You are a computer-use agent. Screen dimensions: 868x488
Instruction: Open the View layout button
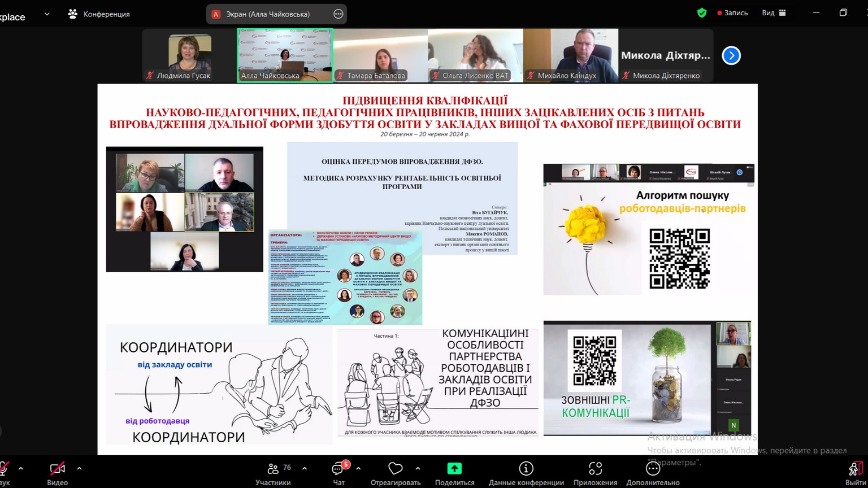pyautogui.click(x=774, y=13)
